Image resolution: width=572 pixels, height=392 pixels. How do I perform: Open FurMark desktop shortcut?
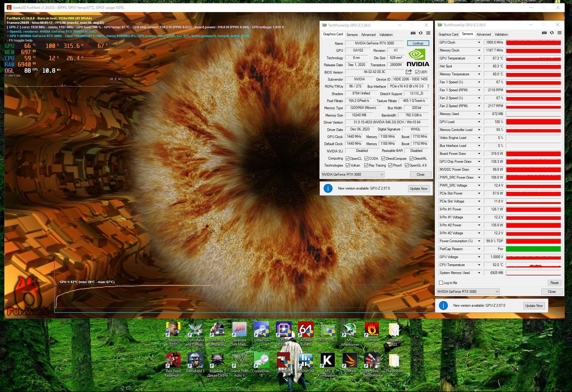click(x=372, y=332)
